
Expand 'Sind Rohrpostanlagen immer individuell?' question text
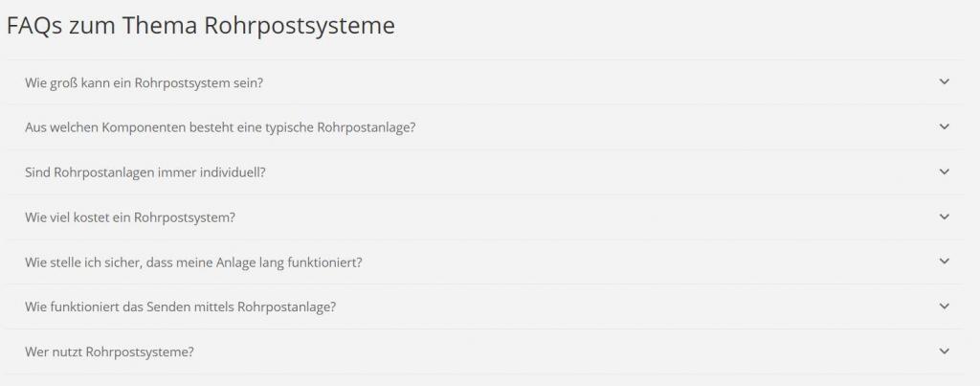(x=145, y=172)
